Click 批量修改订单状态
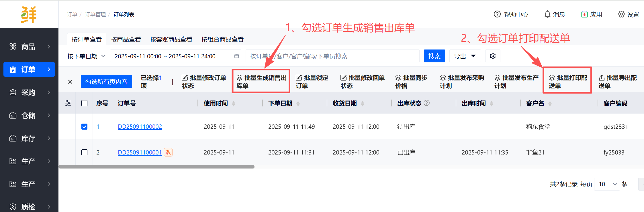Image resolution: width=644 pixels, height=212 pixels. 204,82
